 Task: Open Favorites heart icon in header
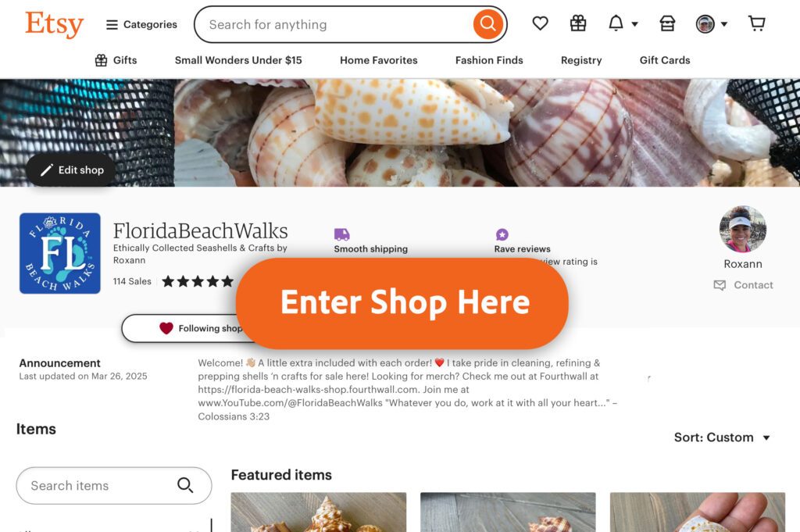(541, 23)
